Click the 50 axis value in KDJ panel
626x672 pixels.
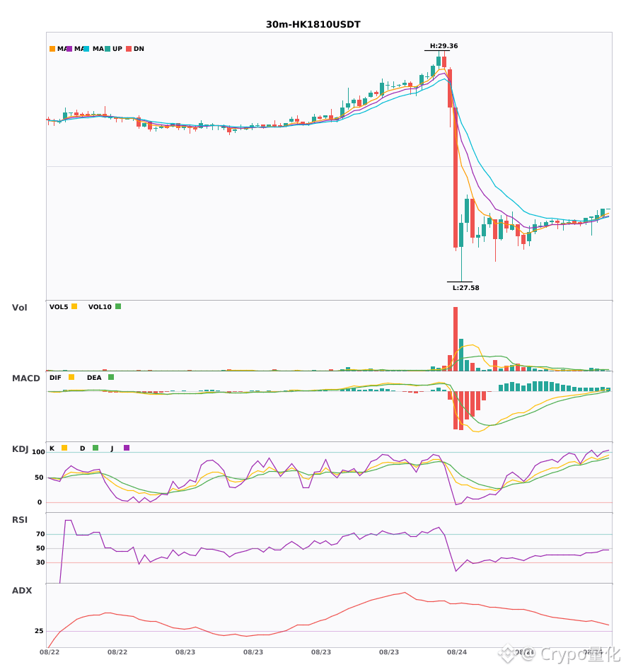(x=40, y=477)
